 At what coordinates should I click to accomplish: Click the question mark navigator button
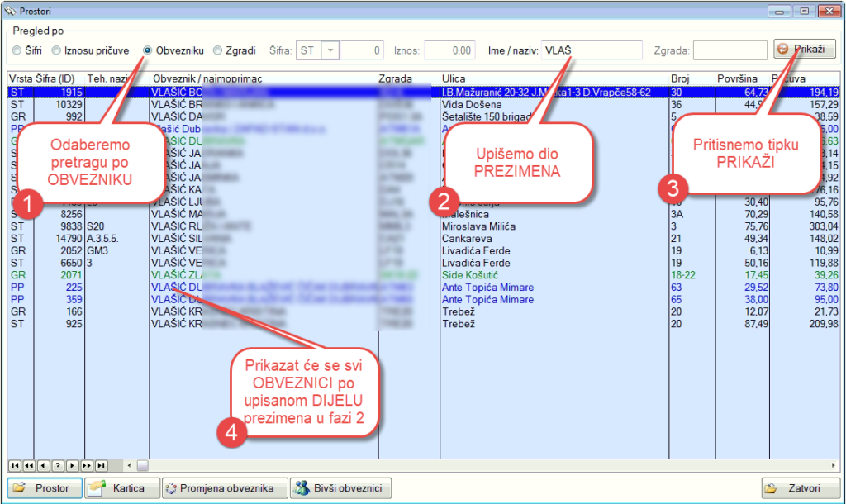click(x=59, y=465)
